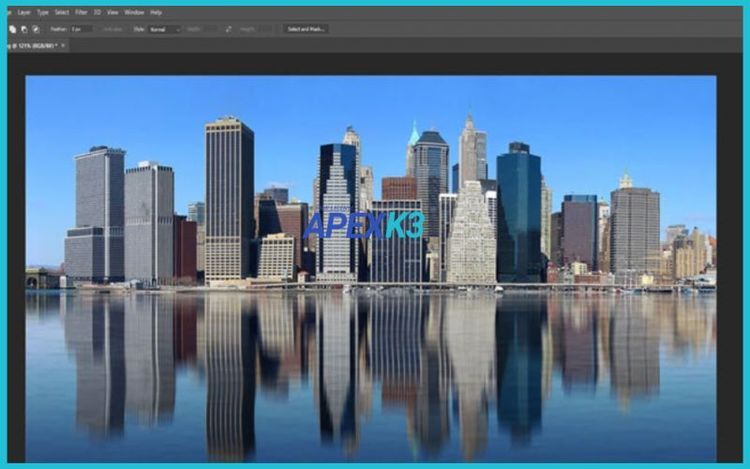Open the Layer menu
The height and width of the screenshot is (469, 750).
point(24,12)
